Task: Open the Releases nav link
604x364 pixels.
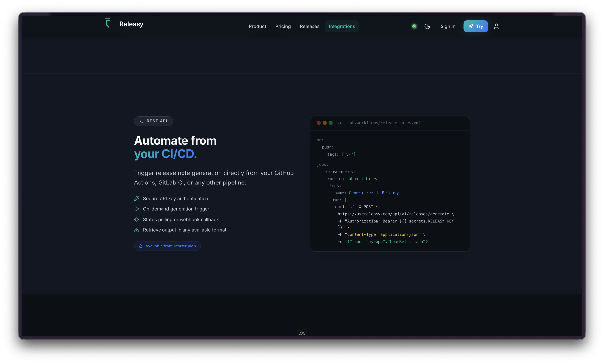Action: [x=310, y=26]
